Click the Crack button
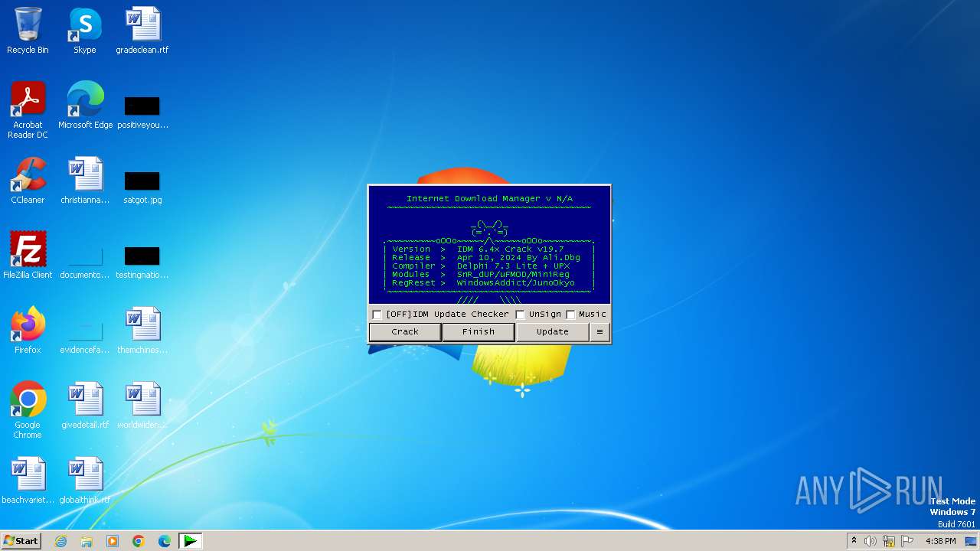Image resolution: width=980 pixels, height=551 pixels. click(x=405, y=332)
